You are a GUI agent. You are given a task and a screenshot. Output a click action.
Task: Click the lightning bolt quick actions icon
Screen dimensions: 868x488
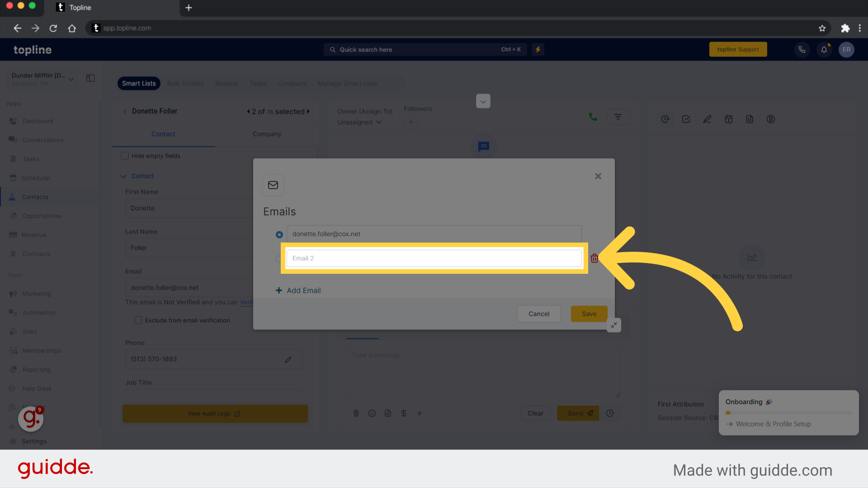pyautogui.click(x=538, y=49)
